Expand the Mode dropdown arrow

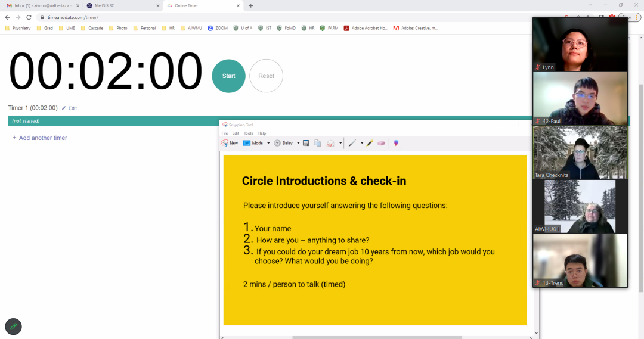tap(268, 143)
